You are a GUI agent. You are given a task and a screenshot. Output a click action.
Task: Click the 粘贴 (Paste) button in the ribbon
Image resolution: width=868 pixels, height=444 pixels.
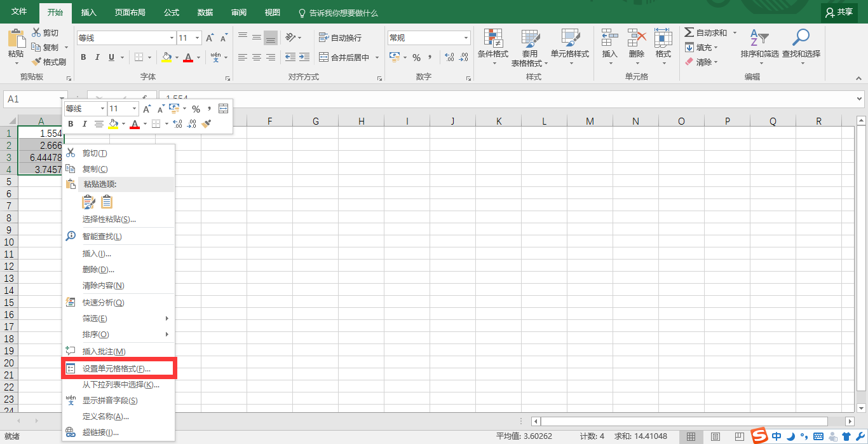(16, 45)
